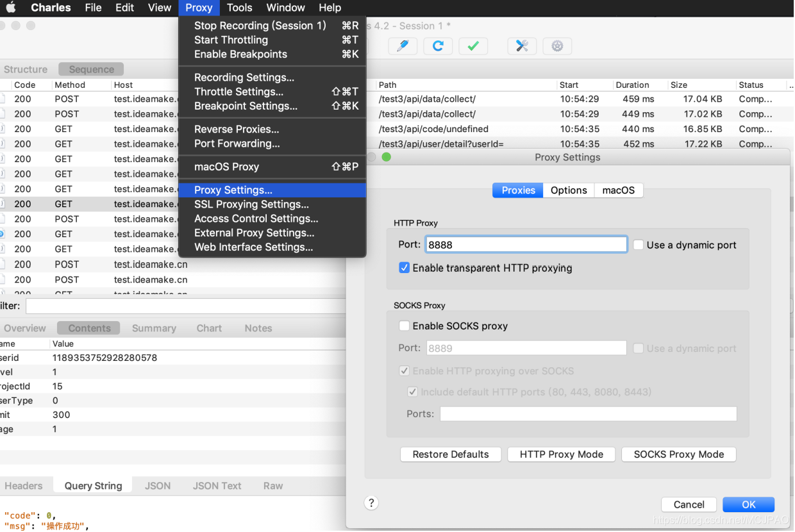Open the File menu

coord(93,8)
